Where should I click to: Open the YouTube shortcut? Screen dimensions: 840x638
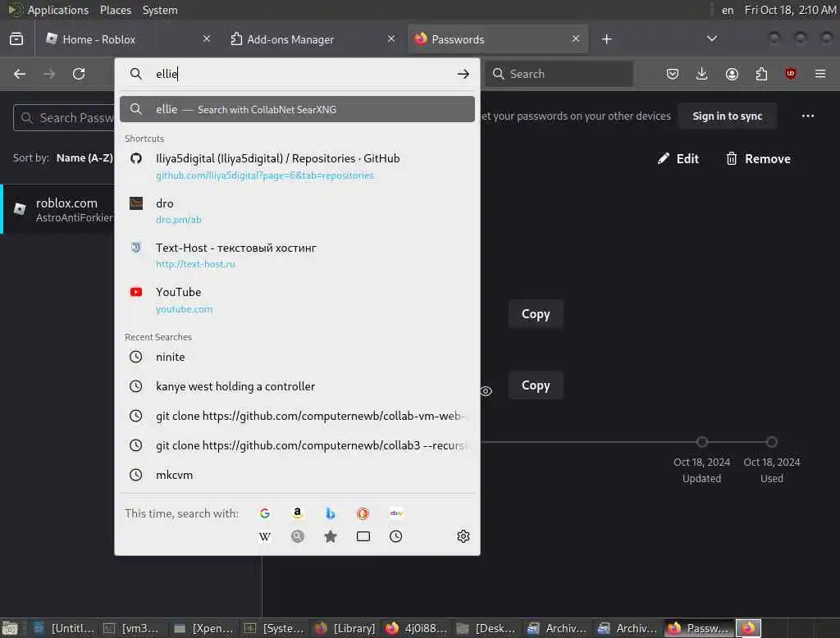point(297,299)
